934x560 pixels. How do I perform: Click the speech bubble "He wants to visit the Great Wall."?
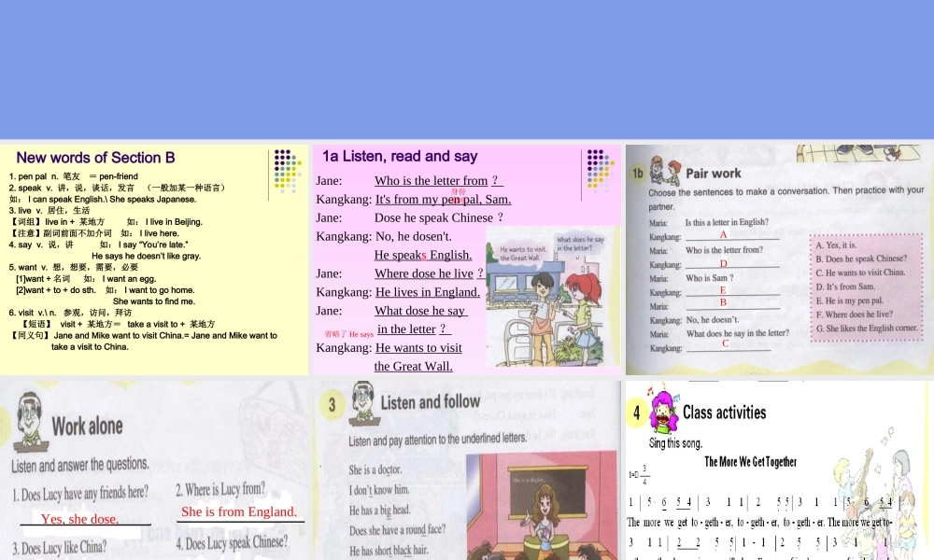pyautogui.click(x=522, y=254)
